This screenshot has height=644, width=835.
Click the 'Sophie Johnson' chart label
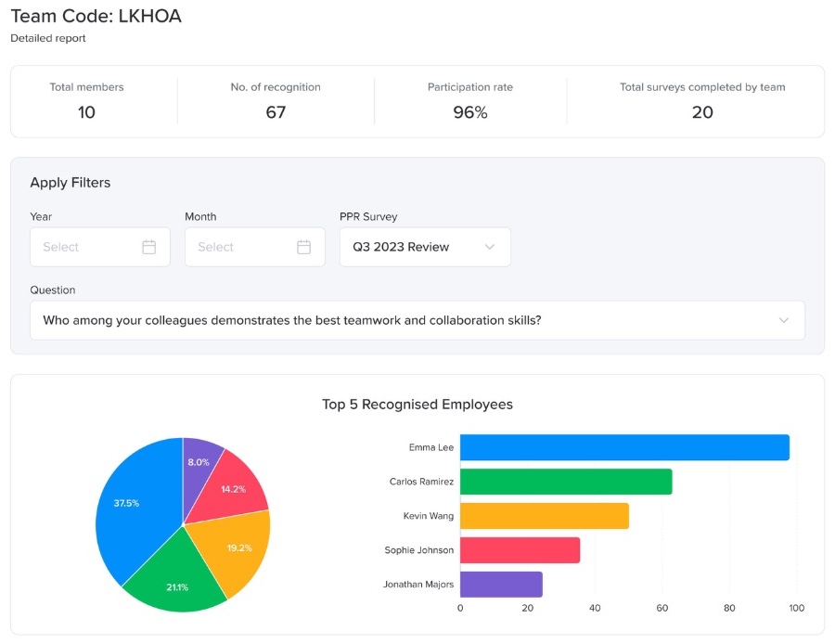click(419, 550)
